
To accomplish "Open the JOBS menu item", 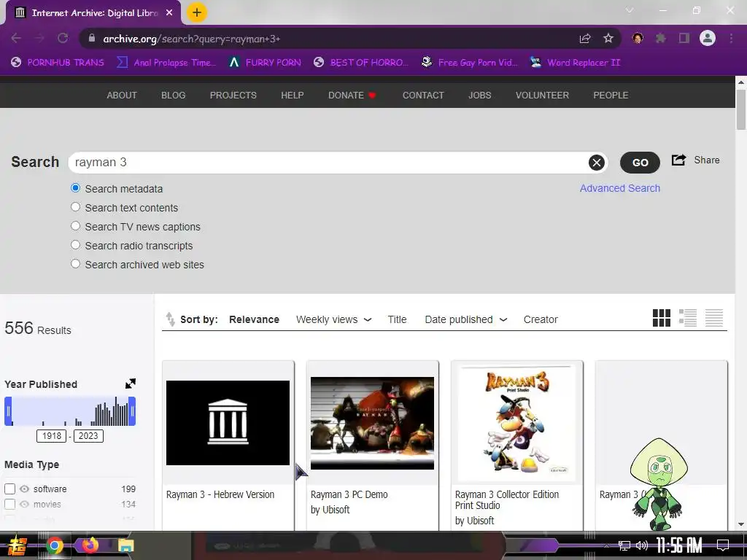I will 480,96.
